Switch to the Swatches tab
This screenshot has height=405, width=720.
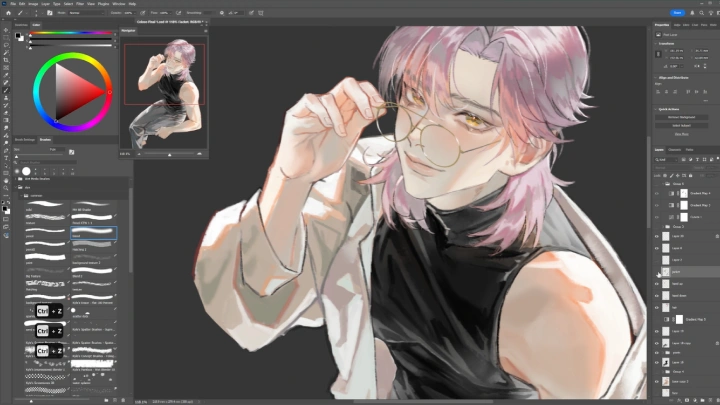(21, 25)
